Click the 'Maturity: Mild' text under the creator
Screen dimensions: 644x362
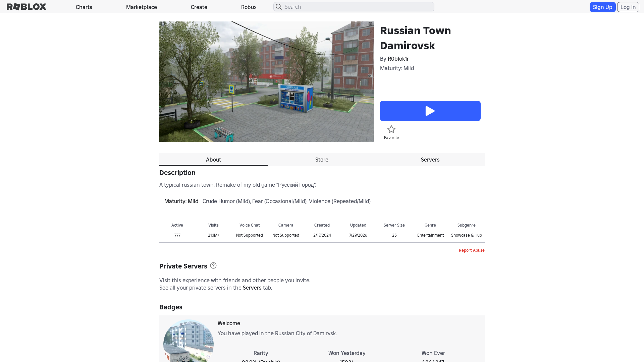[x=397, y=68]
